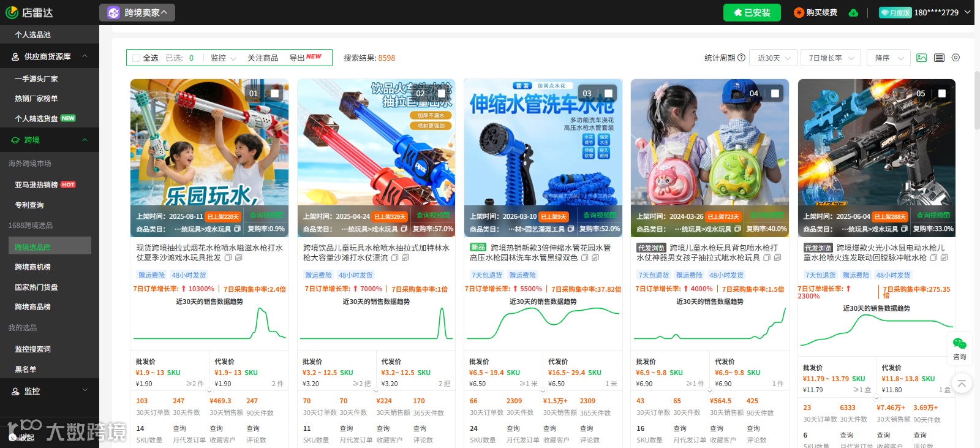Copy title icon for 跨境饮品儿童玩具水枪

point(395,258)
